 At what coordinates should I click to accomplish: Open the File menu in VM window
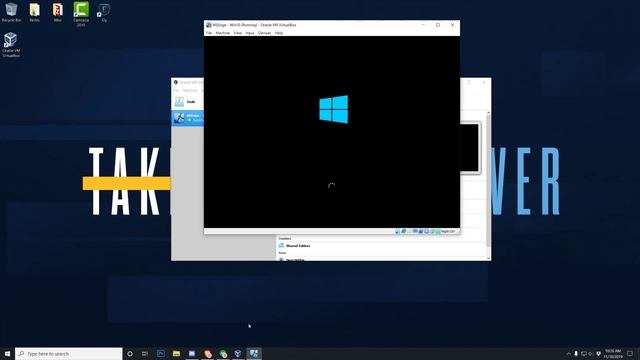(209, 33)
